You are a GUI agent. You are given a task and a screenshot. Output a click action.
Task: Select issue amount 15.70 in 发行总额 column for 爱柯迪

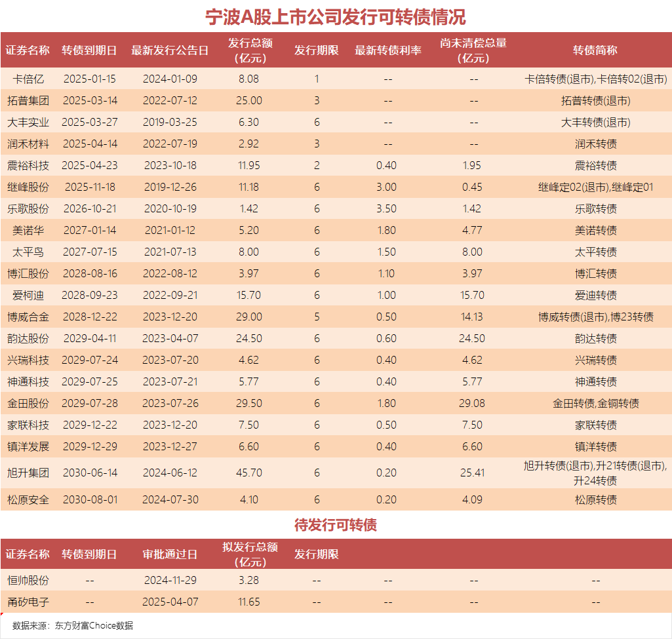(249, 295)
